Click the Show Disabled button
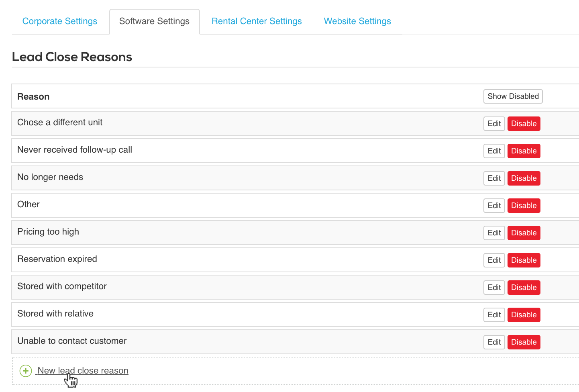 click(x=513, y=96)
